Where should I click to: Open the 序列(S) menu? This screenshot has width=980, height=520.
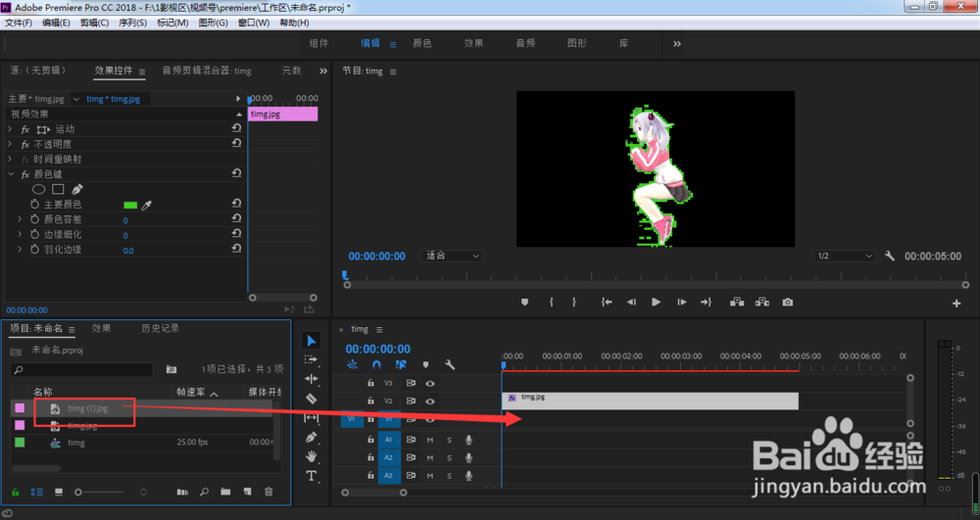pyautogui.click(x=132, y=23)
